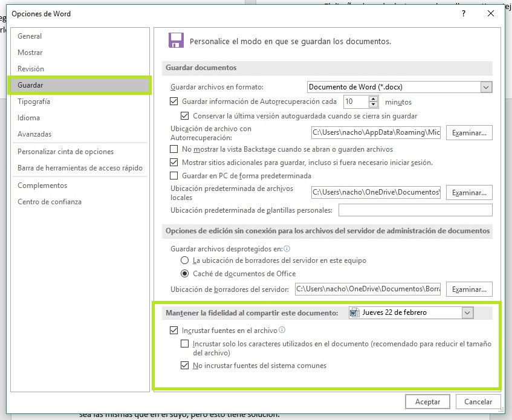512x420 pixels.
Task: Go to the Tipografía category
Action: pyautogui.click(x=80, y=102)
